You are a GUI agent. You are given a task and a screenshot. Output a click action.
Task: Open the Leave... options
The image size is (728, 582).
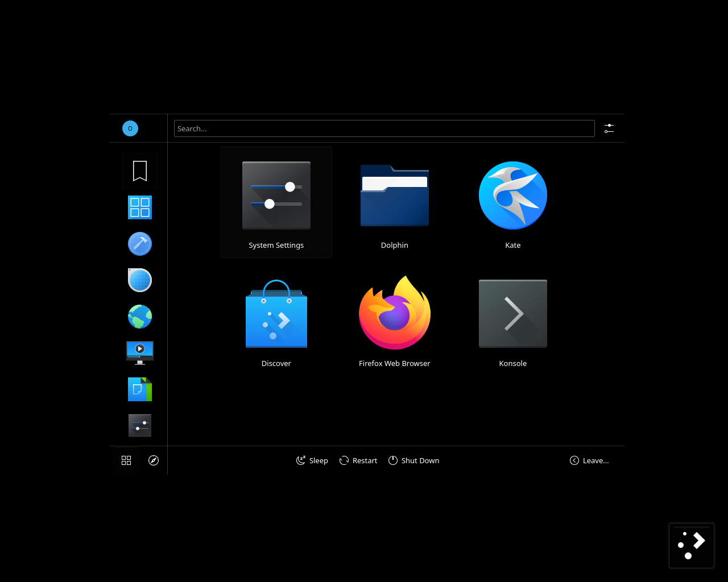click(589, 460)
